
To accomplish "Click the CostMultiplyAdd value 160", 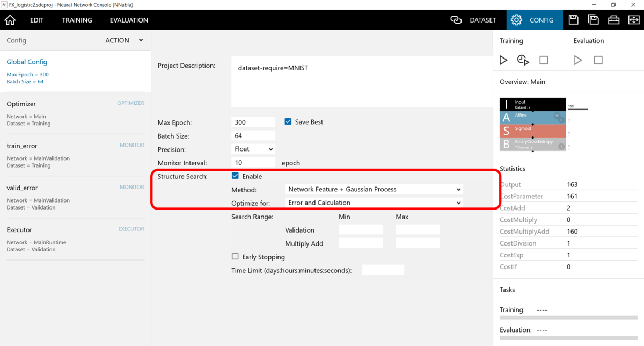I will (572, 232).
